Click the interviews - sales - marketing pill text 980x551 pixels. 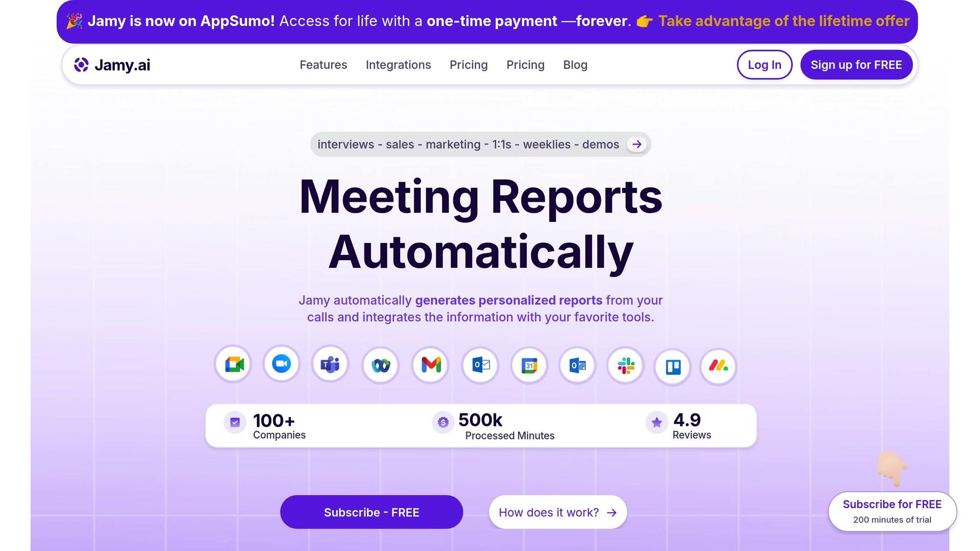coord(468,144)
